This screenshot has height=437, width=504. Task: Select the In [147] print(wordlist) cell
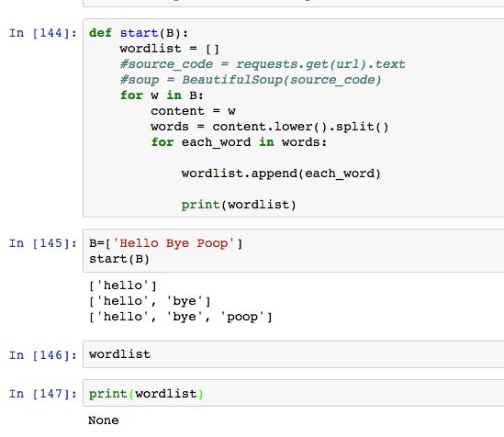(x=293, y=393)
